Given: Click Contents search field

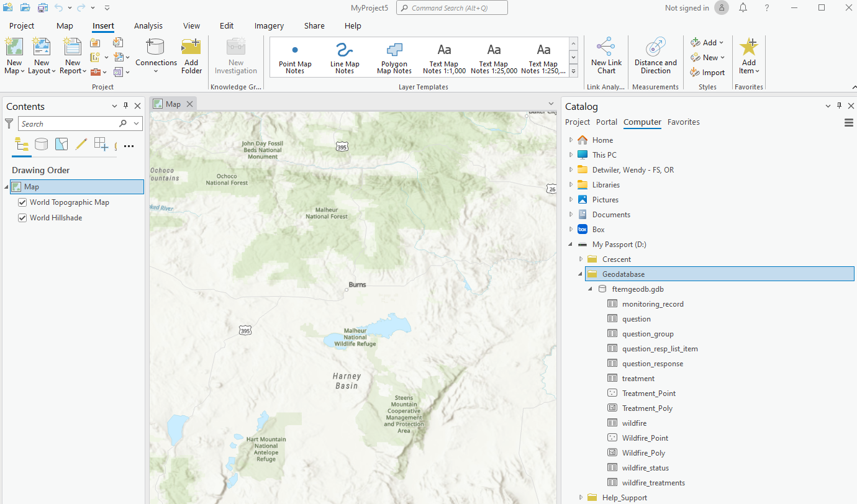Looking at the screenshot, I should click(68, 124).
